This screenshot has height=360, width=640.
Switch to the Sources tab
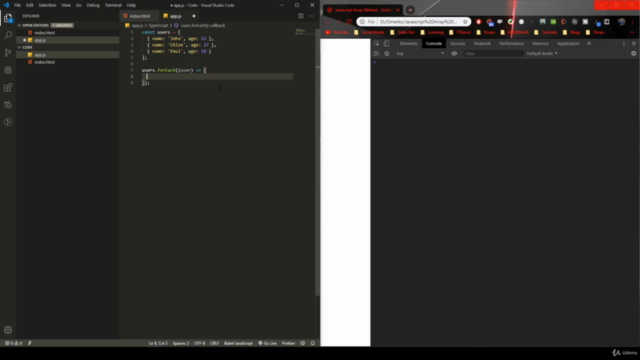click(x=458, y=43)
